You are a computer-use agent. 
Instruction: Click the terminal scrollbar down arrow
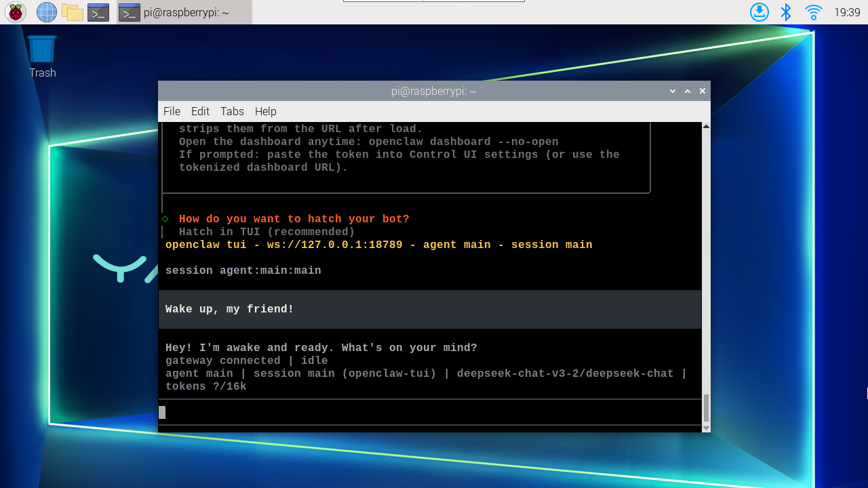coord(706,428)
